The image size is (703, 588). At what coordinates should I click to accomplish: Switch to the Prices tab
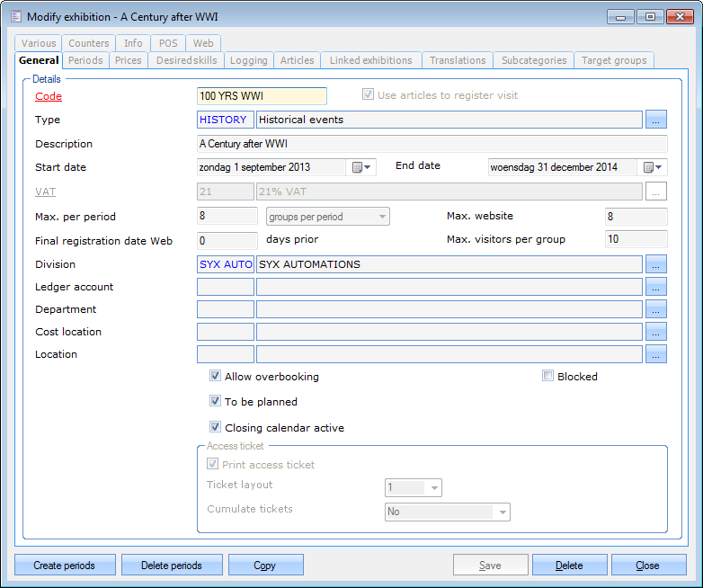129,60
